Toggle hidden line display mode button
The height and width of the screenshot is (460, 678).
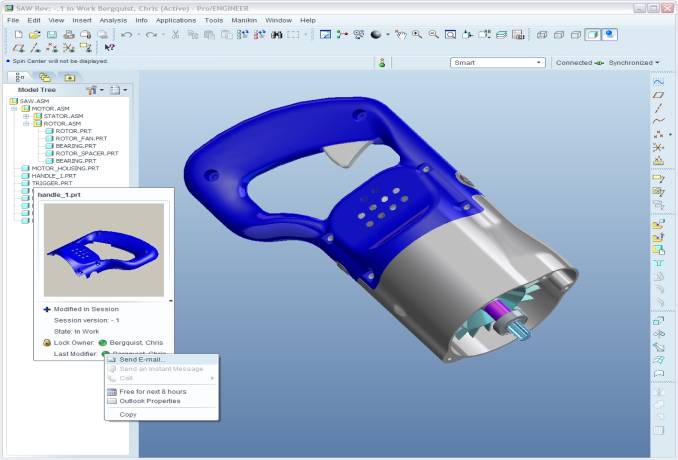coord(559,34)
